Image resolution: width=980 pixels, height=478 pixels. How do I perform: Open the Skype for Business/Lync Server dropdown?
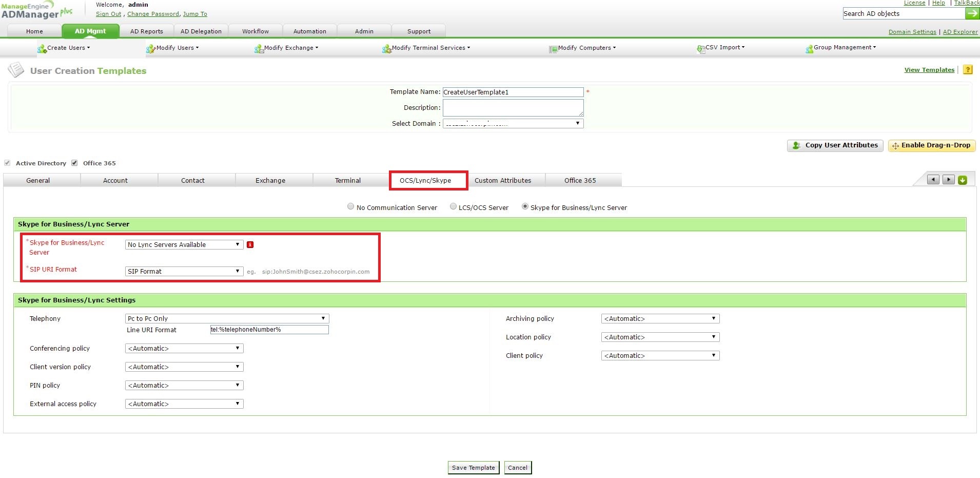pyautogui.click(x=184, y=245)
